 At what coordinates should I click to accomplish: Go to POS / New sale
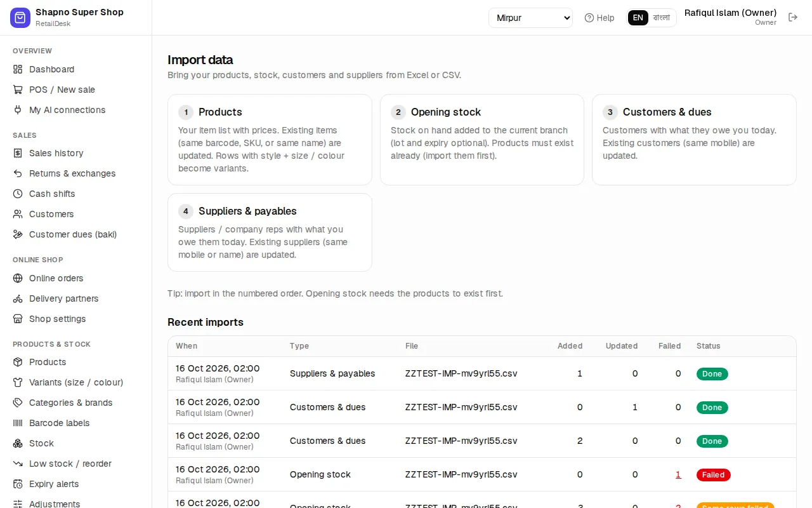tap(76, 90)
